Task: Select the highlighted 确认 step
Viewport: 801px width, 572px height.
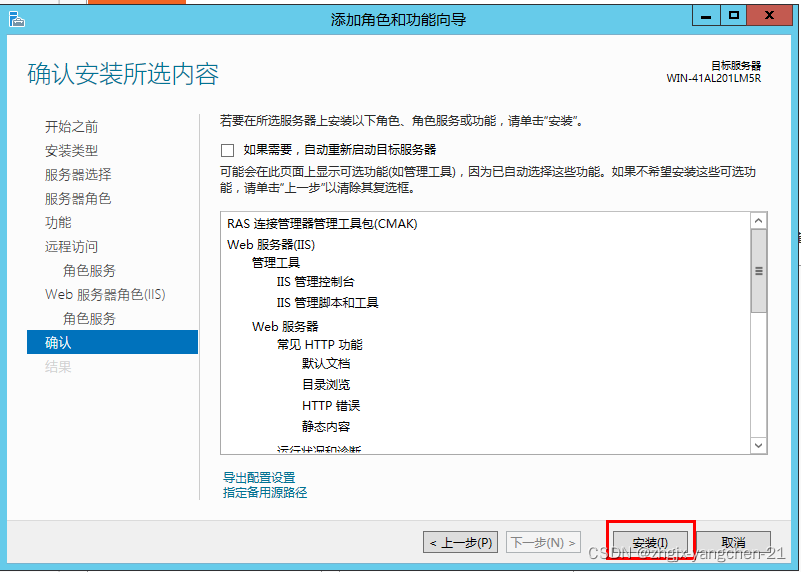Action: [112, 342]
